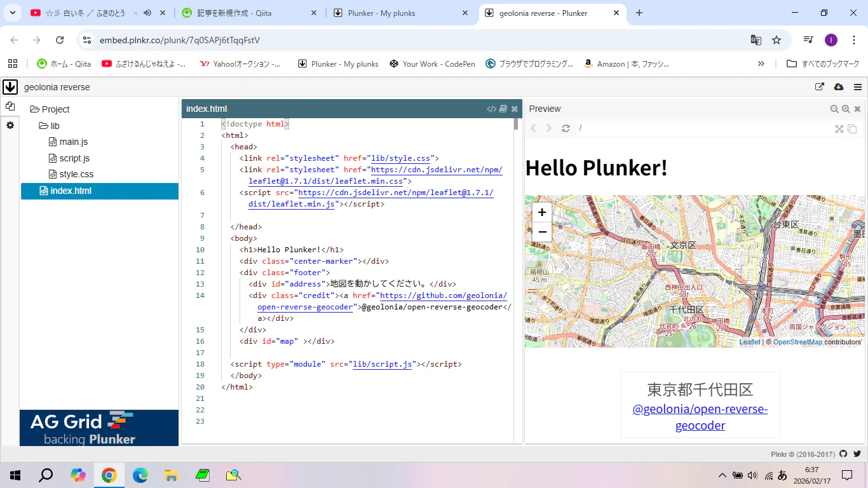This screenshot has width=868, height=488.
Task: Open the preview in a separate window
Action: (852, 129)
